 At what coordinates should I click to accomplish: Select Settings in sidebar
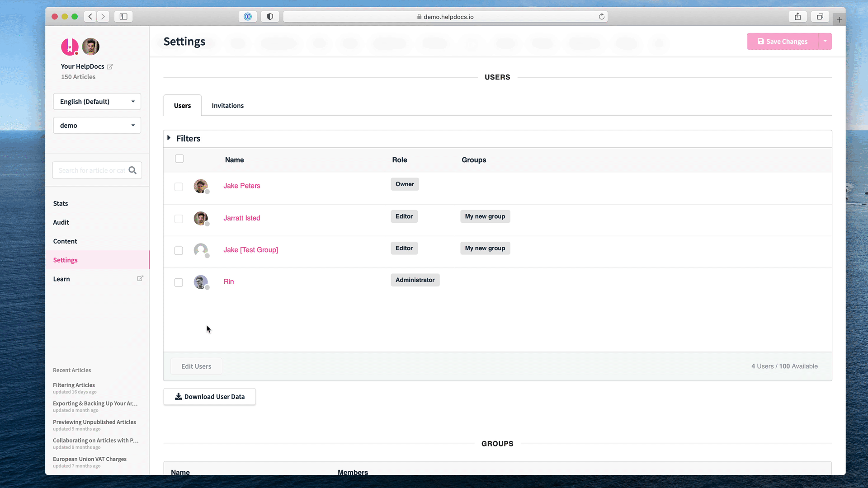coord(97,260)
